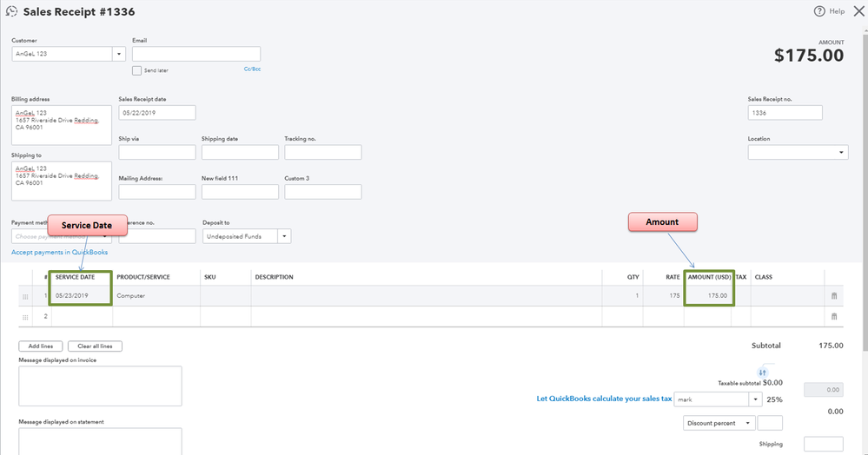Click the CLASS column header
Screen dimensions: 868x455
(764, 277)
